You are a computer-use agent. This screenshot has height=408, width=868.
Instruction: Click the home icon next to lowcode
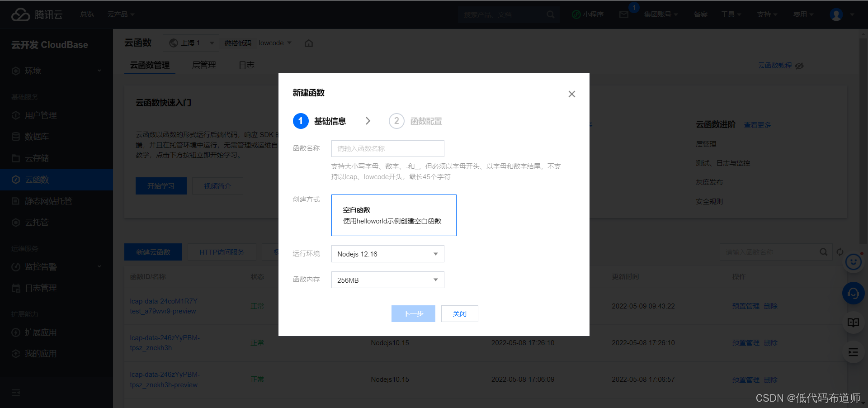309,43
